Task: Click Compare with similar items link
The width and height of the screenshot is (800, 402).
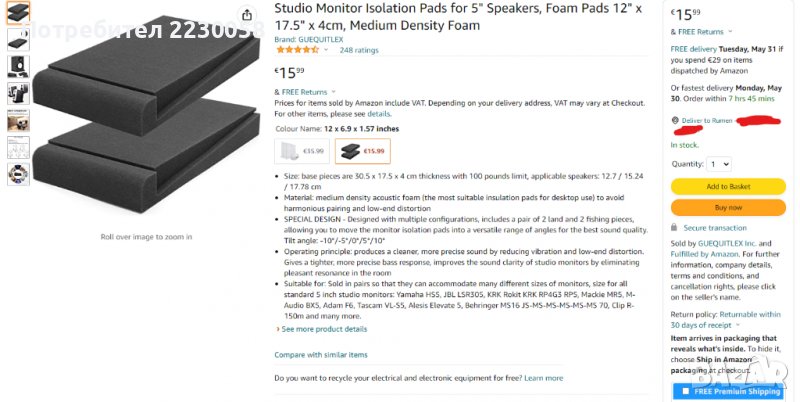Action: point(321,355)
